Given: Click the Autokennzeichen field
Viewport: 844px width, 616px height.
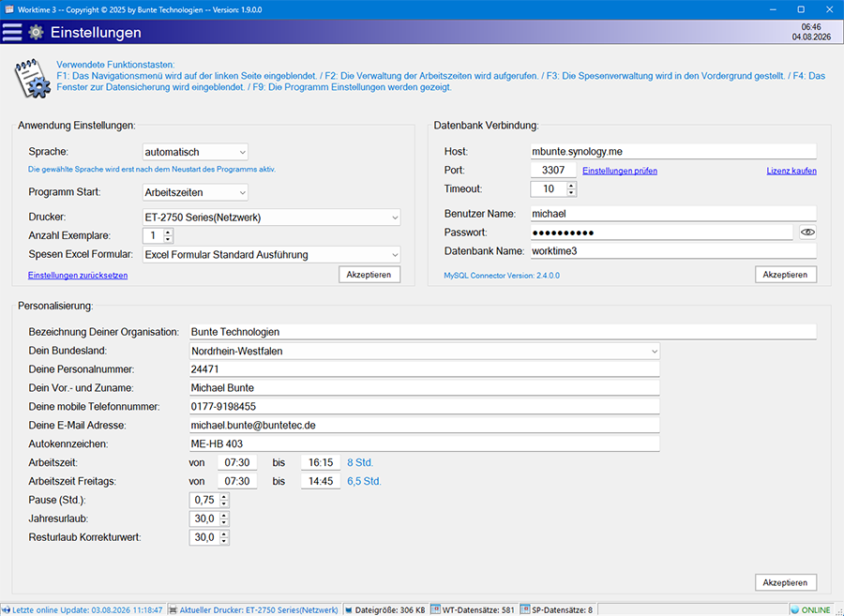Looking at the screenshot, I should 424,443.
